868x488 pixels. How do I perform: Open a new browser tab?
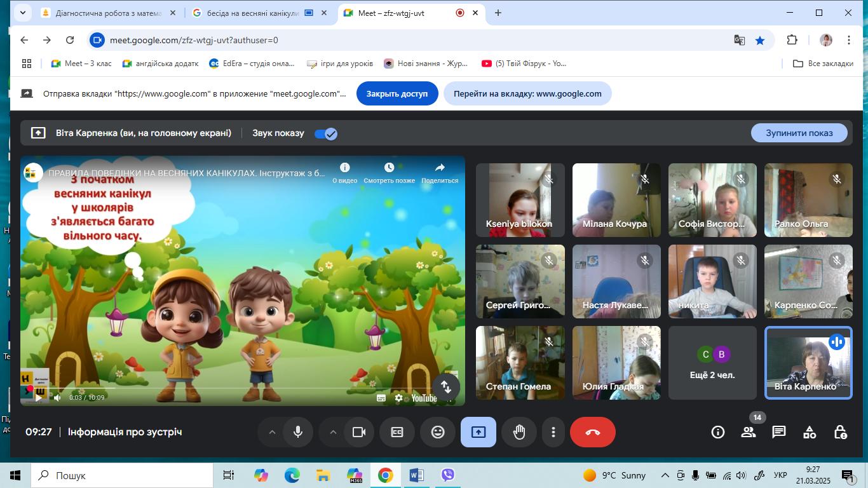pyautogui.click(x=498, y=13)
